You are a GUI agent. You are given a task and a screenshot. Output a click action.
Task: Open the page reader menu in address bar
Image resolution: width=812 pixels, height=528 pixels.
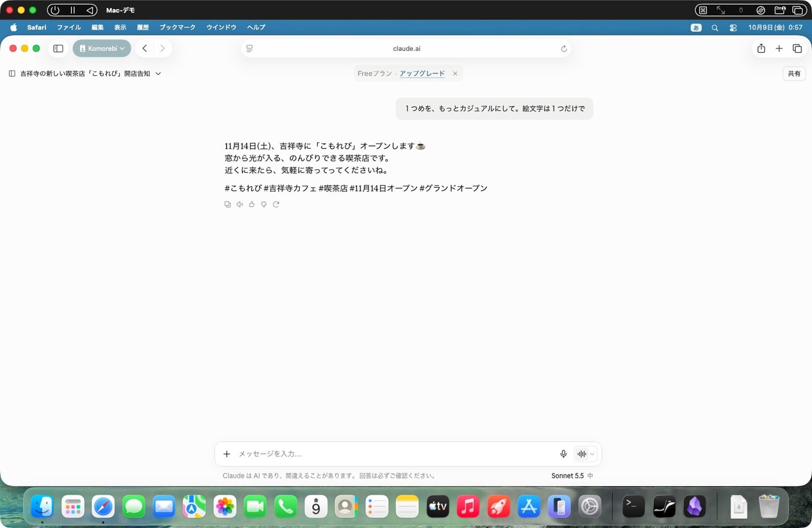pyautogui.click(x=250, y=48)
